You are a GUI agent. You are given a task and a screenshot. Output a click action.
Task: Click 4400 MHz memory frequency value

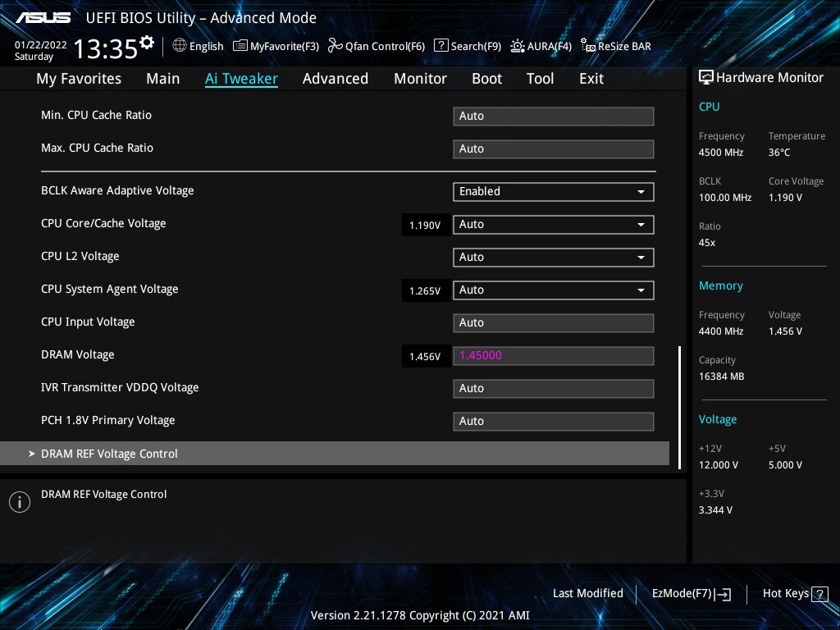coord(720,331)
